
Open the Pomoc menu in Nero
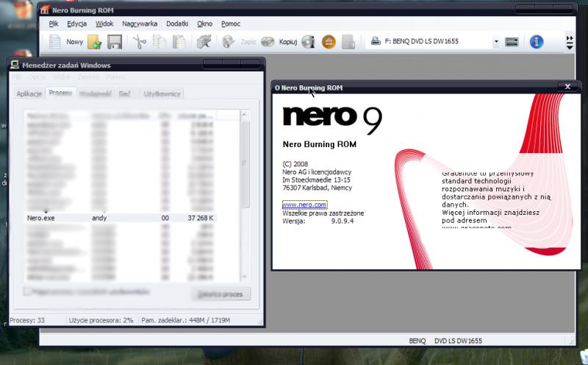(x=231, y=24)
